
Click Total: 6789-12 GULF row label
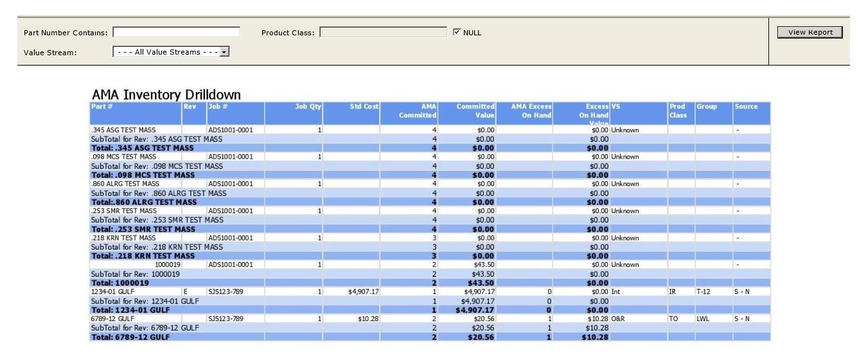tap(131, 337)
